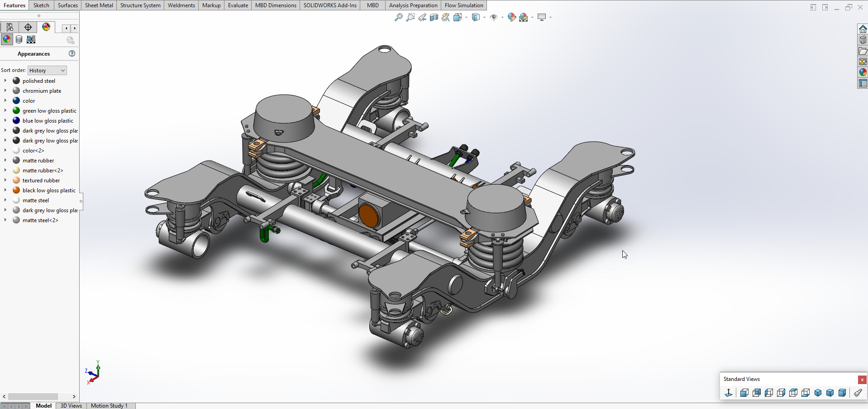Open the FeatureManager design tree tab

(10, 28)
